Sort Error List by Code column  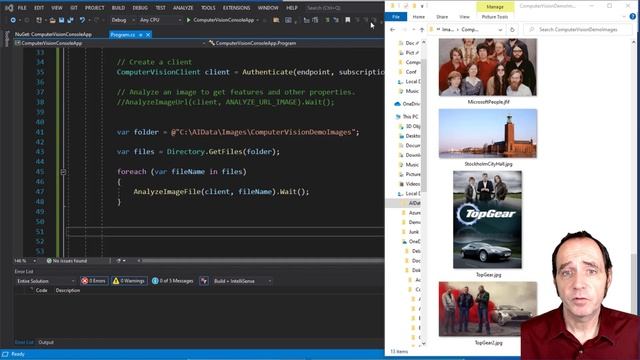tap(41, 290)
